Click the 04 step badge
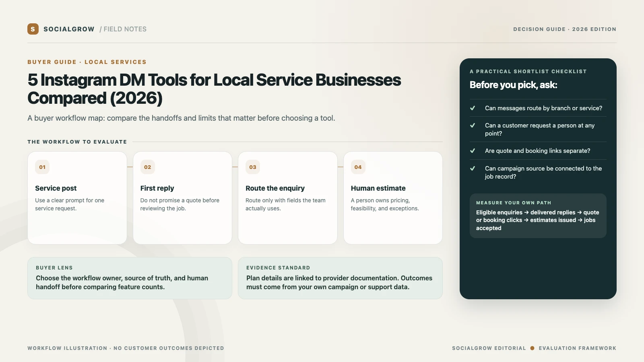The image size is (644, 362). coord(358,167)
